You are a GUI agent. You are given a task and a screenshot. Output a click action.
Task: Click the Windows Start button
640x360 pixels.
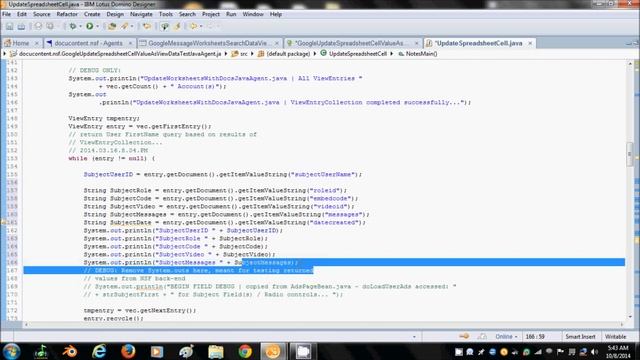(11, 351)
